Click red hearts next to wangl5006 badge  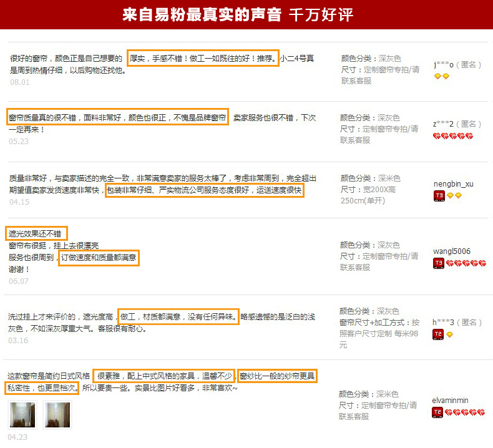tap(466, 263)
